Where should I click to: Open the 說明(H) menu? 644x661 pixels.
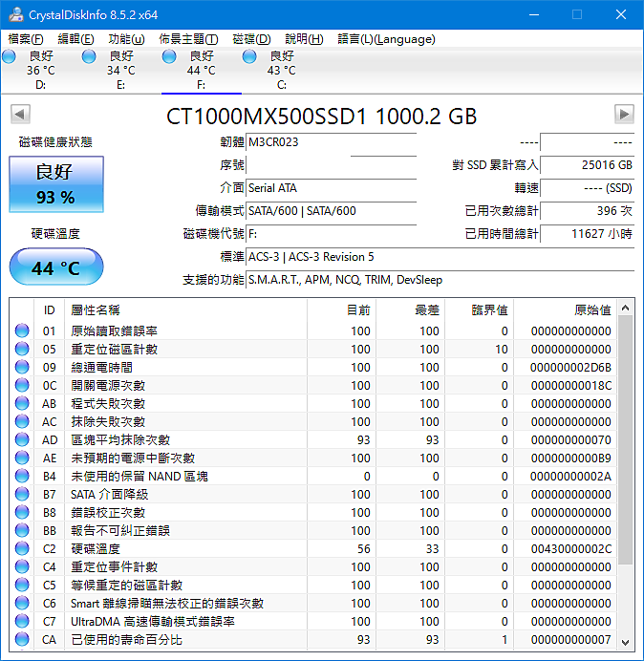[304, 39]
